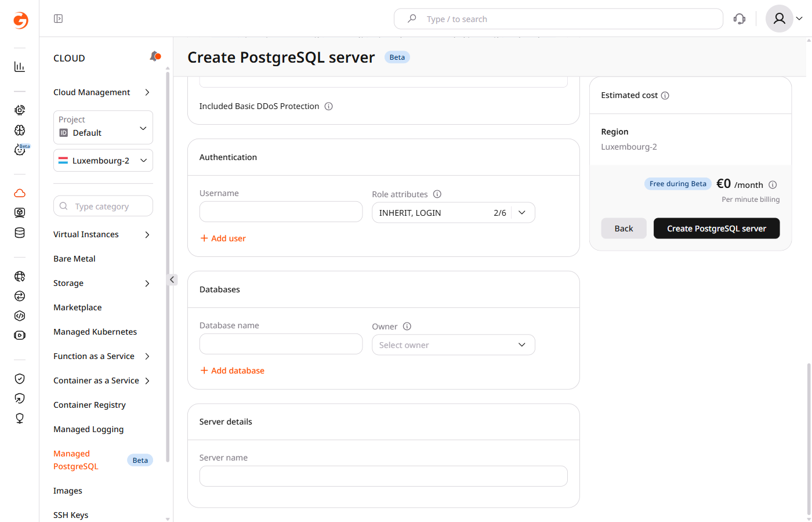Image resolution: width=812 pixels, height=522 pixels.
Task: Focus the Type category filter field
Action: point(103,206)
